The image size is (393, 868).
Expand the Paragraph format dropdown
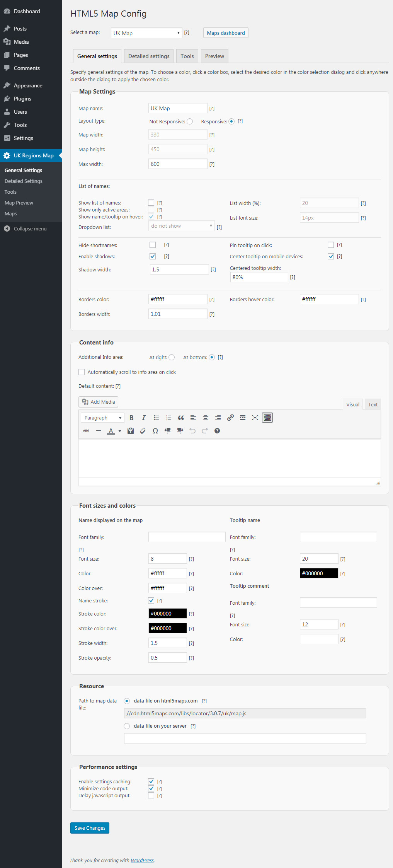pos(102,418)
